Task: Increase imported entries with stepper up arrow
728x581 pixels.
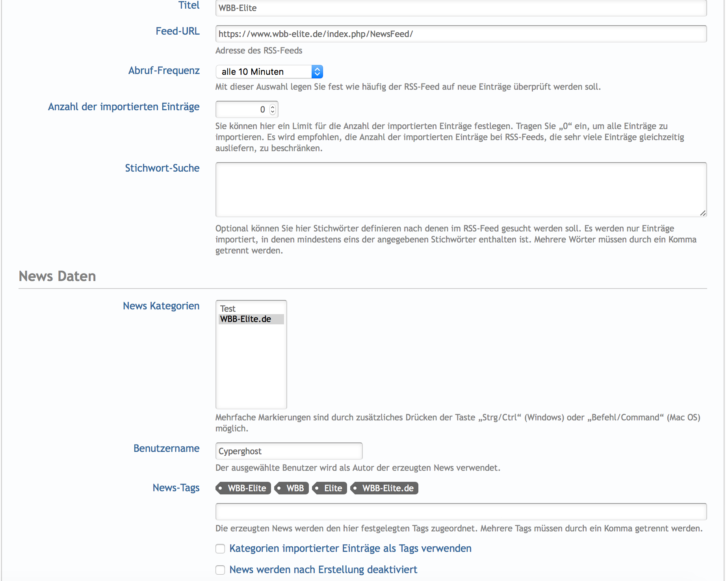Action: (273, 107)
